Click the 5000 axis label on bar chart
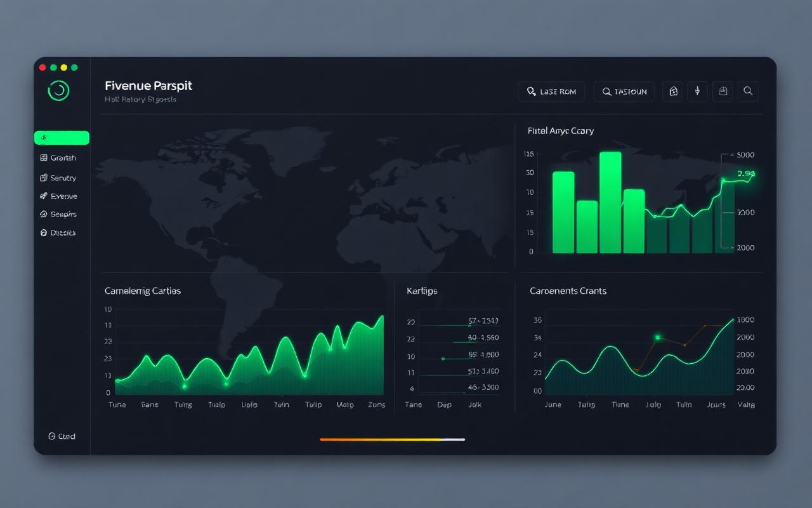The height and width of the screenshot is (508, 812). pyautogui.click(x=745, y=155)
